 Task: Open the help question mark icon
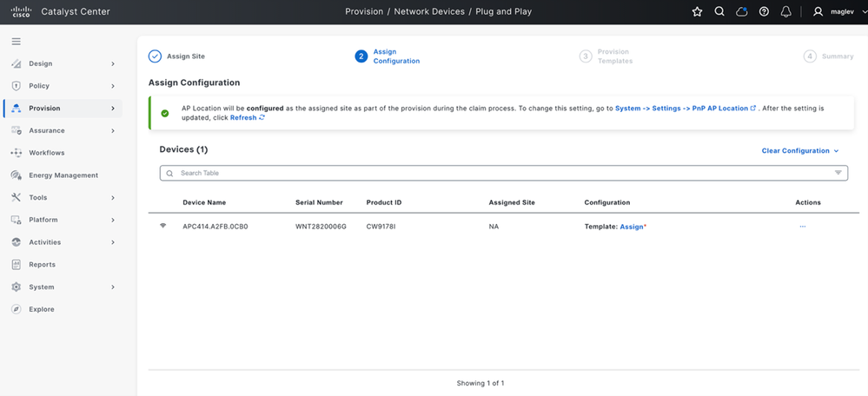click(764, 11)
